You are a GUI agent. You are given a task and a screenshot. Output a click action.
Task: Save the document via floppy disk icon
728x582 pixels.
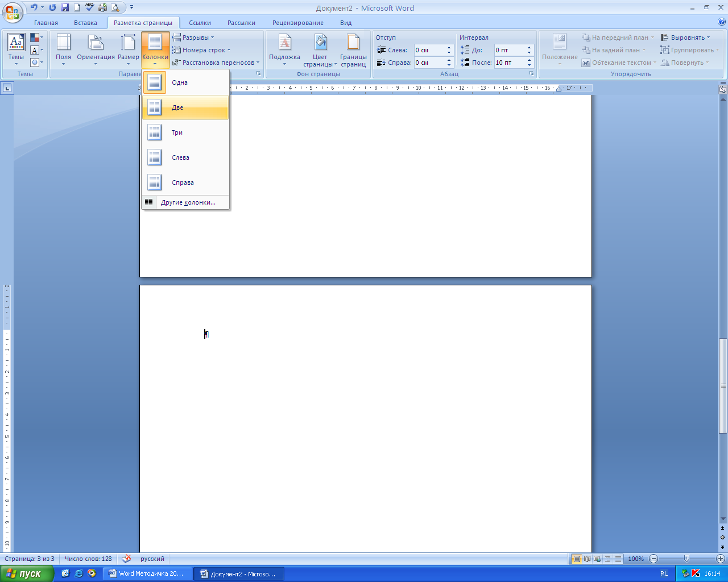click(65, 7)
